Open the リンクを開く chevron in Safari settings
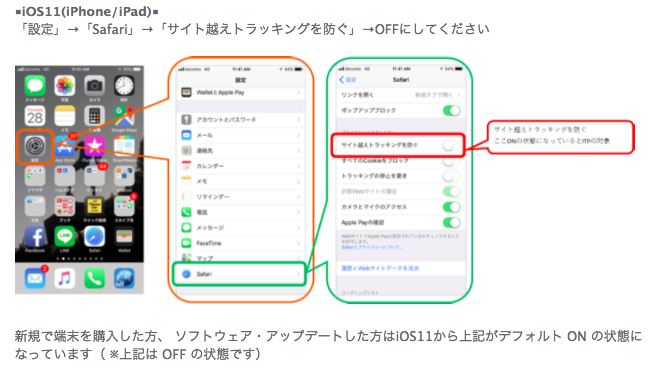Image resolution: width=648 pixels, height=369 pixels. coord(458,95)
